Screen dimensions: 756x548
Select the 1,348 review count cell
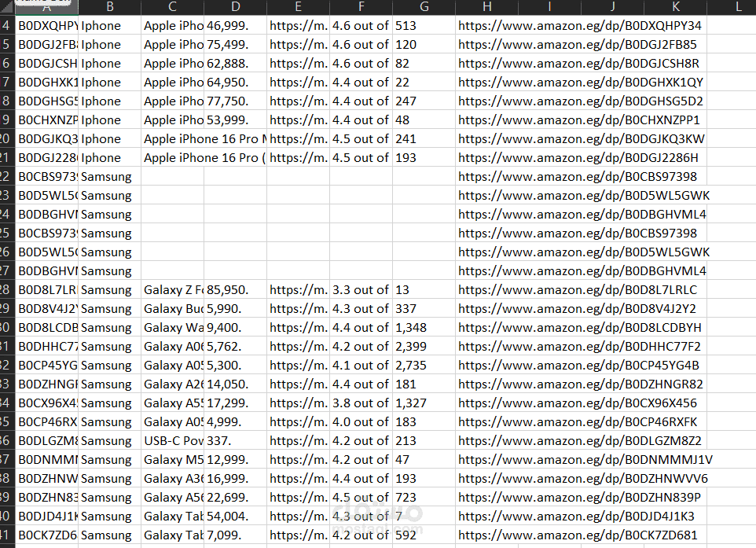[x=424, y=327]
